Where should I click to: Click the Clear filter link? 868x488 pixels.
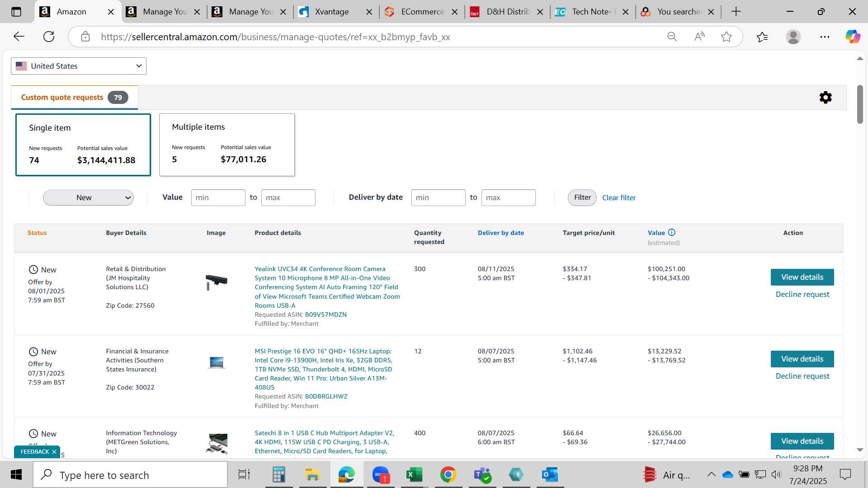click(x=619, y=197)
